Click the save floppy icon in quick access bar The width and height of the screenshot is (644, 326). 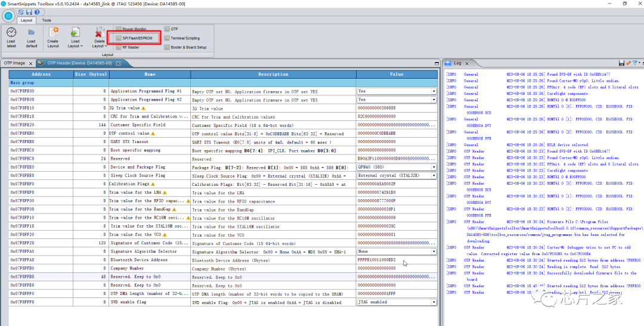click(x=29, y=13)
